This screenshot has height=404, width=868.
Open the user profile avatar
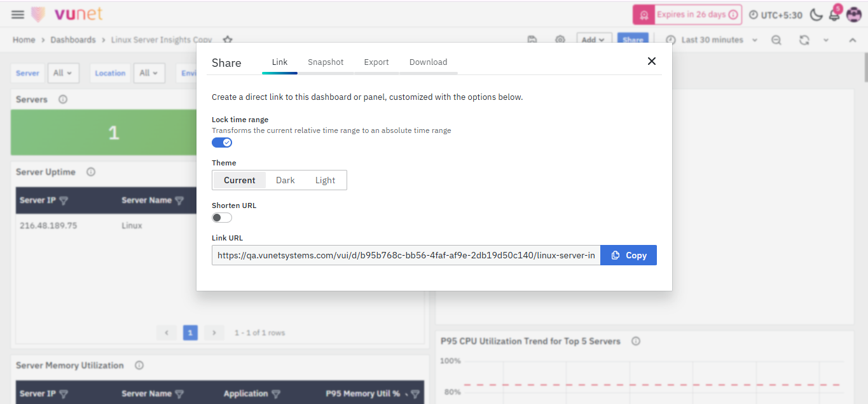(x=853, y=15)
